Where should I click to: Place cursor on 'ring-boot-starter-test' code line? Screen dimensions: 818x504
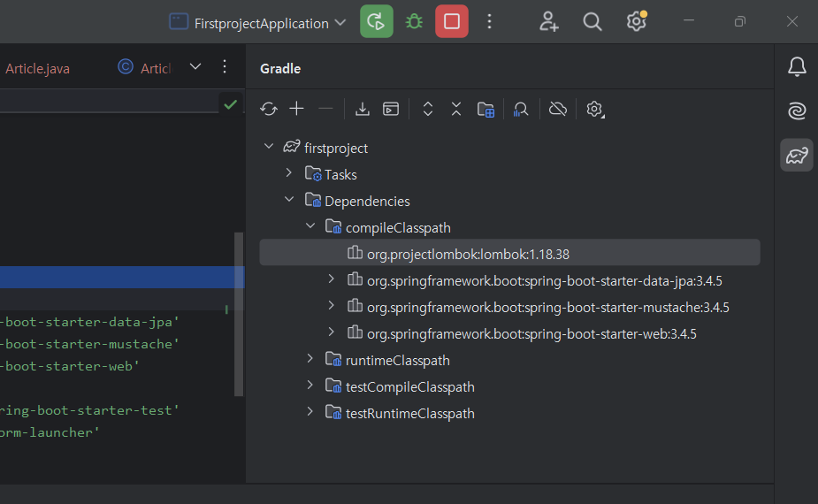pos(88,410)
